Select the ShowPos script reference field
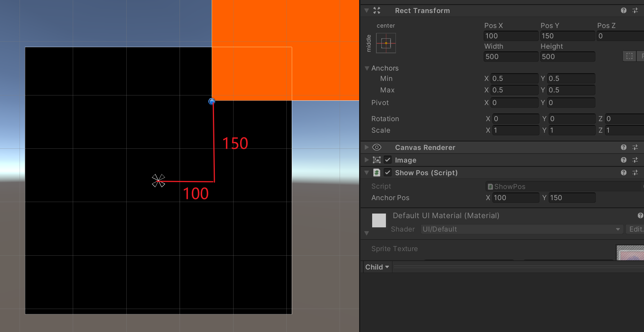The image size is (644, 332). pyautogui.click(x=565, y=186)
